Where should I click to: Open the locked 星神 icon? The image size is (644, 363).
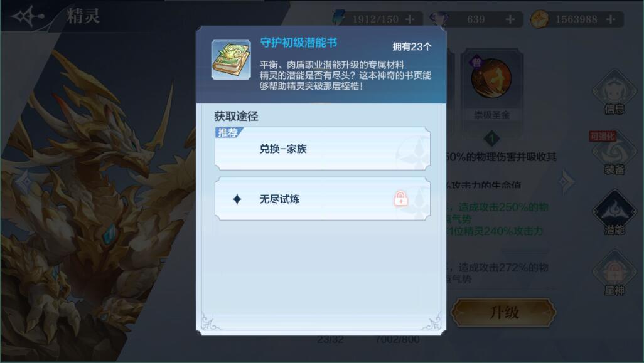pos(614,273)
